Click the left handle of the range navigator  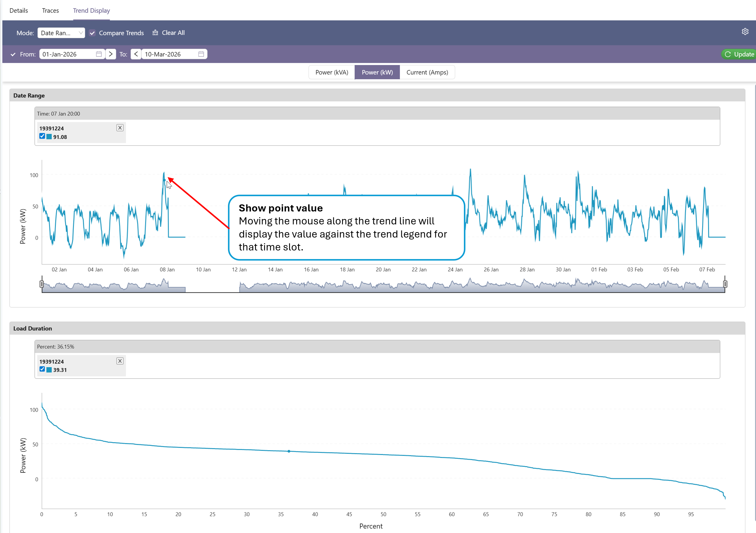42,284
